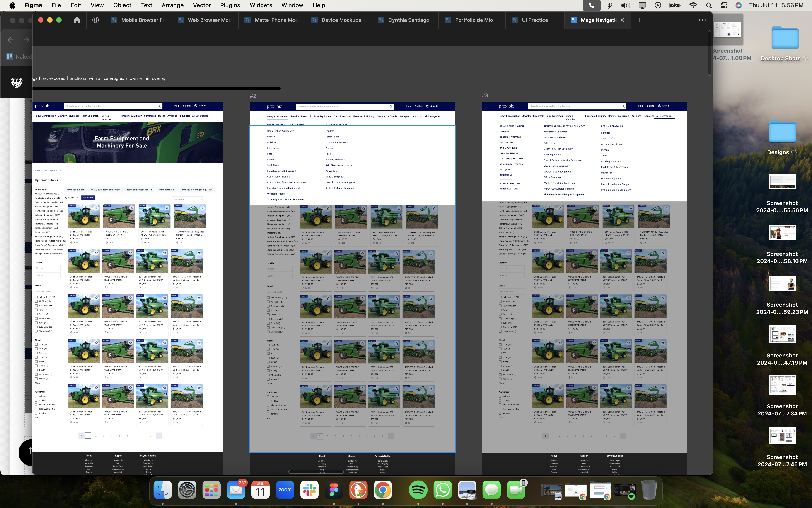
Task: Open FaceTime from the Dock
Action: [516, 490]
